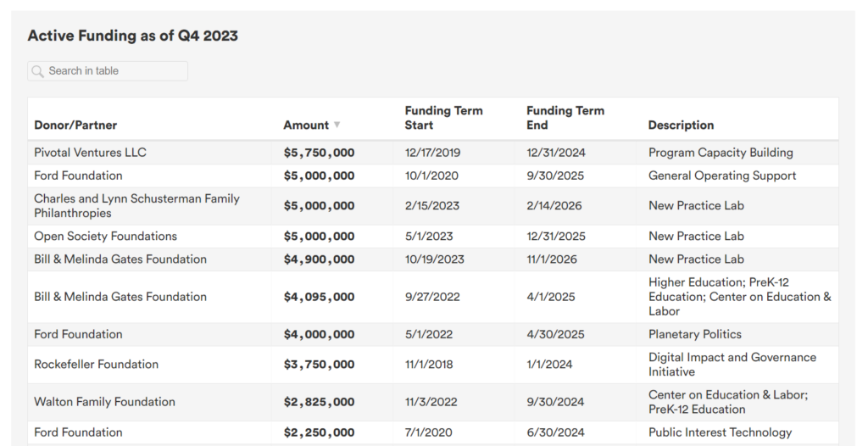
Task: Select the Pivotal Ventures LLC row
Action: [x=433, y=153]
